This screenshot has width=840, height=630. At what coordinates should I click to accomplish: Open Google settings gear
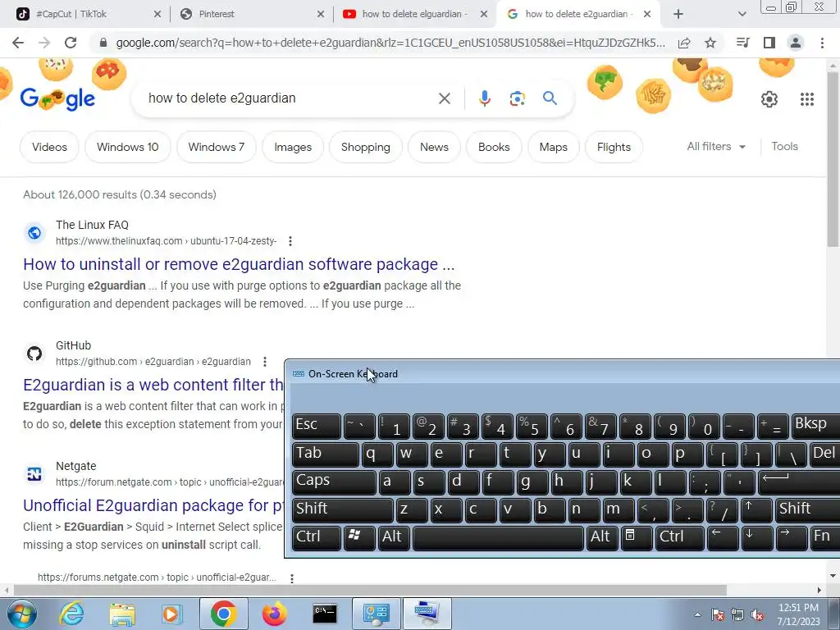tap(769, 99)
